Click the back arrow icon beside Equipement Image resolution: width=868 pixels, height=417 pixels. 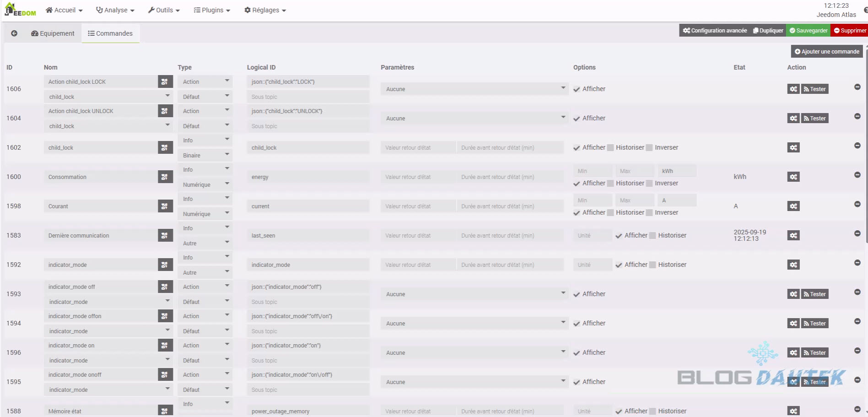click(x=14, y=33)
